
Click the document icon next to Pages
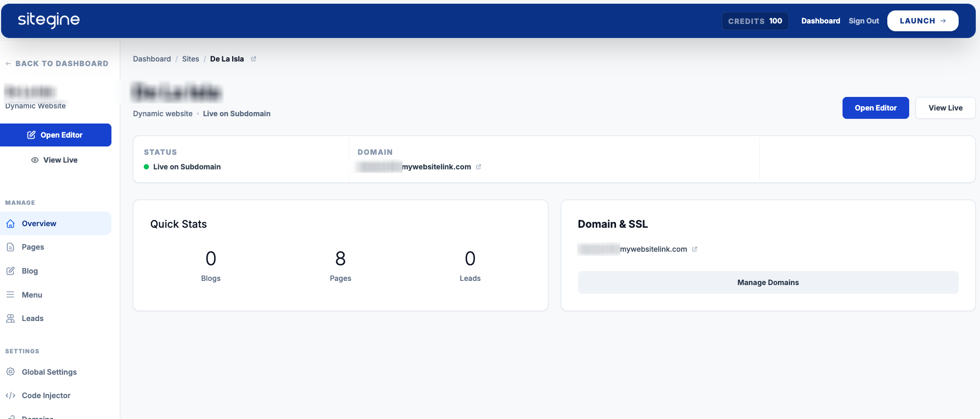[10, 247]
